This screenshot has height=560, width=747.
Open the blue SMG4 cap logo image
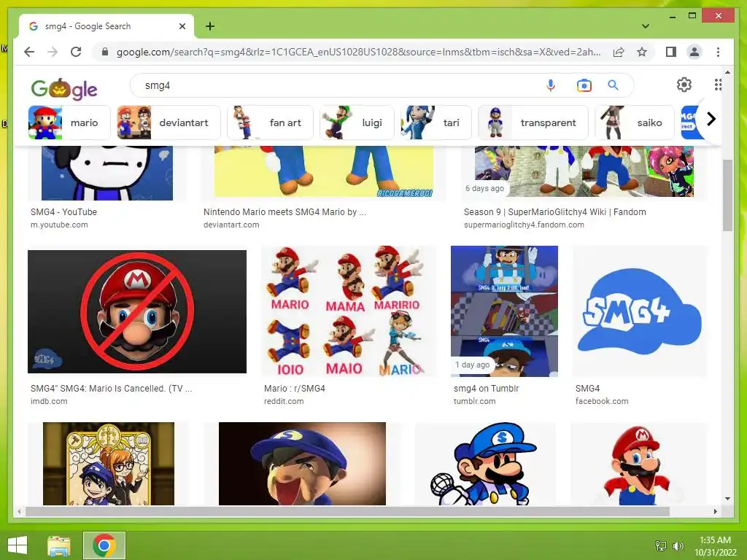(640, 311)
